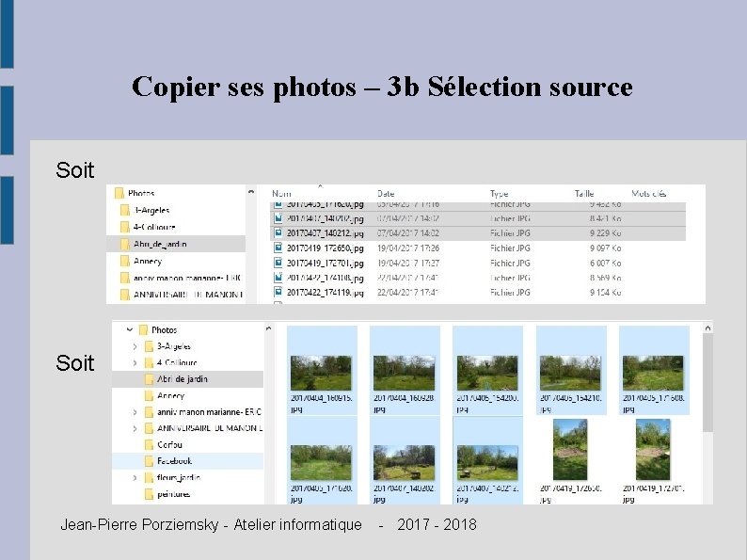
Task: Select Photos folder icon in bottom tree
Action: coord(143,329)
